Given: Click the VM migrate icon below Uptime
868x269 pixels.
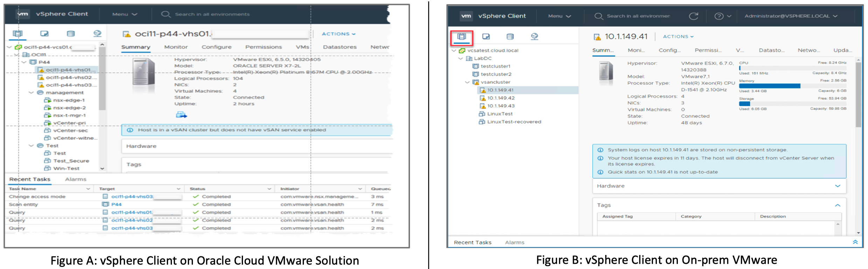Looking at the screenshot, I should tap(181, 115).
